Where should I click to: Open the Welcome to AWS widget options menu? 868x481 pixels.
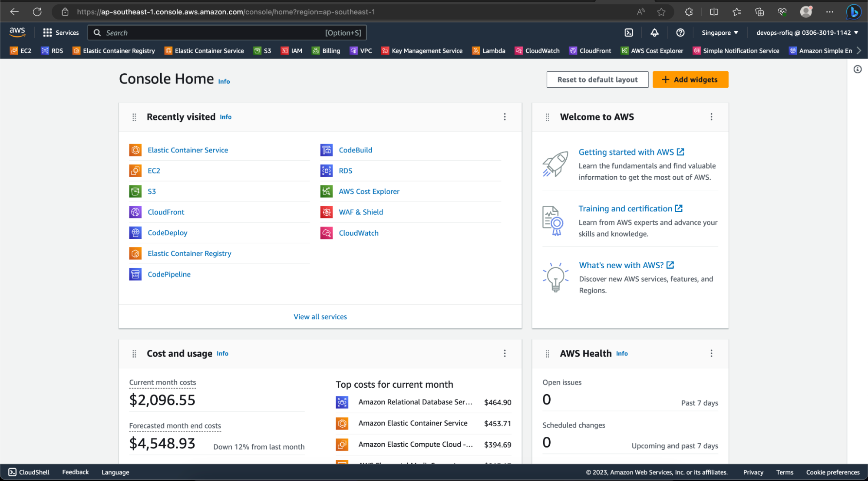pyautogui.click(x=711, y=117)
